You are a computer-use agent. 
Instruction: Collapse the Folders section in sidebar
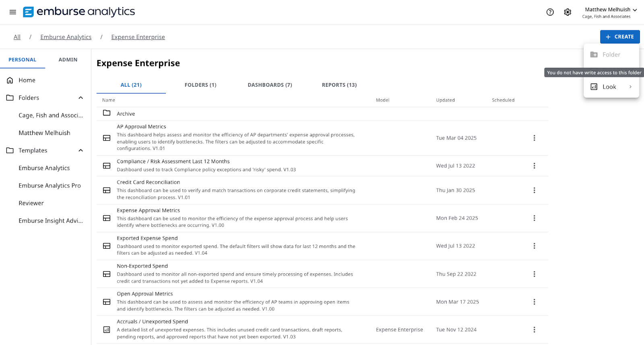(x=80, y=98)
